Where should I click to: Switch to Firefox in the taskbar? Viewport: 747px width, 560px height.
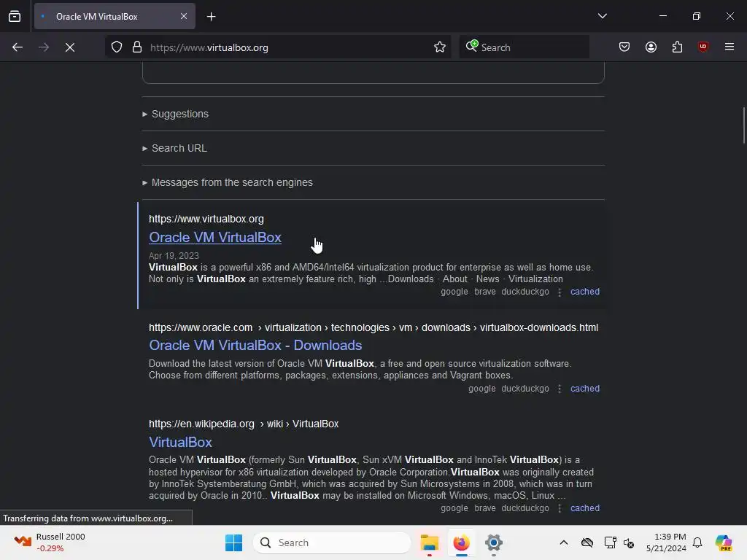pyautogui.click(x=461, y=542)
